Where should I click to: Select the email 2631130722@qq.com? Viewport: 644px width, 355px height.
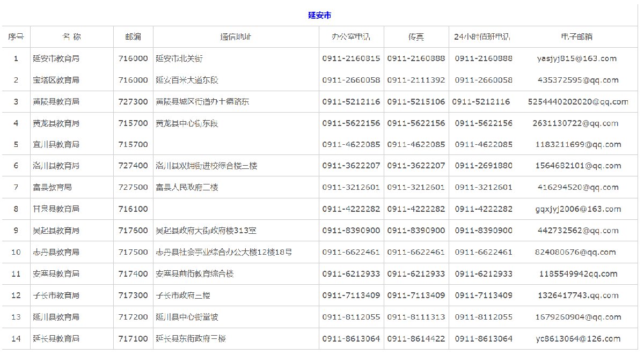pyautogui.click(x=575, y=123)
